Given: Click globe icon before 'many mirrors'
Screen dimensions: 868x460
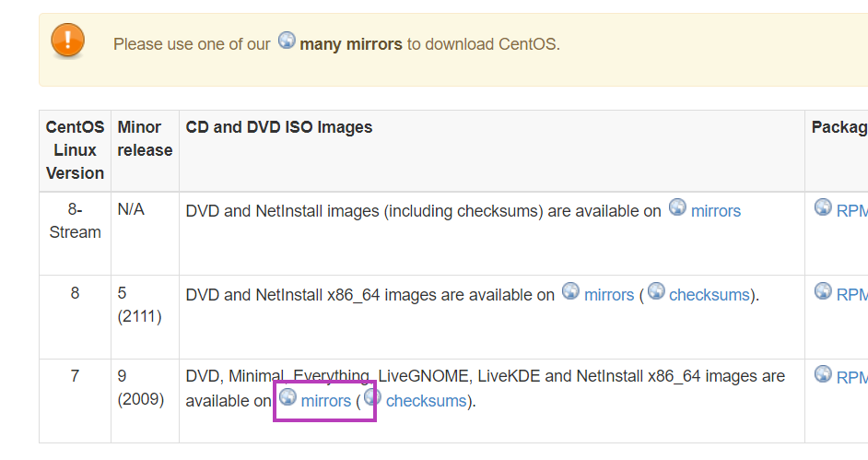Looking at the screenshot, I should (x=287, y=40).
